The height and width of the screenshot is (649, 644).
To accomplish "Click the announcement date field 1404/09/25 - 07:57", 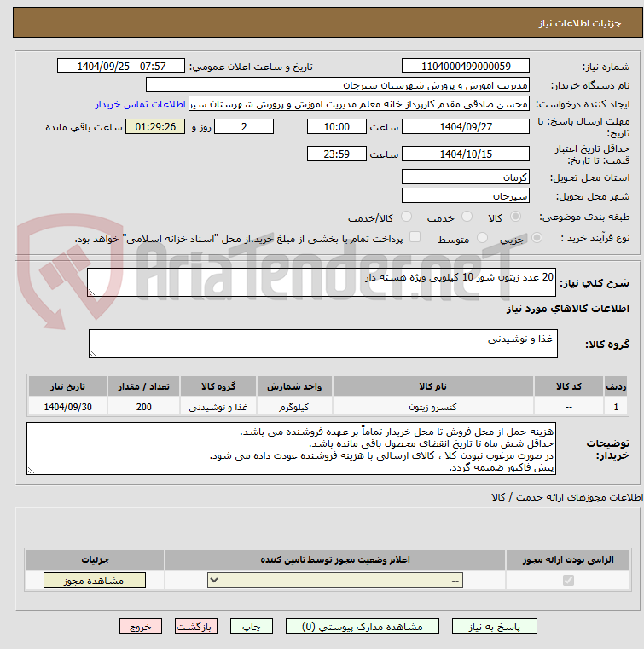I will point(121,67).
